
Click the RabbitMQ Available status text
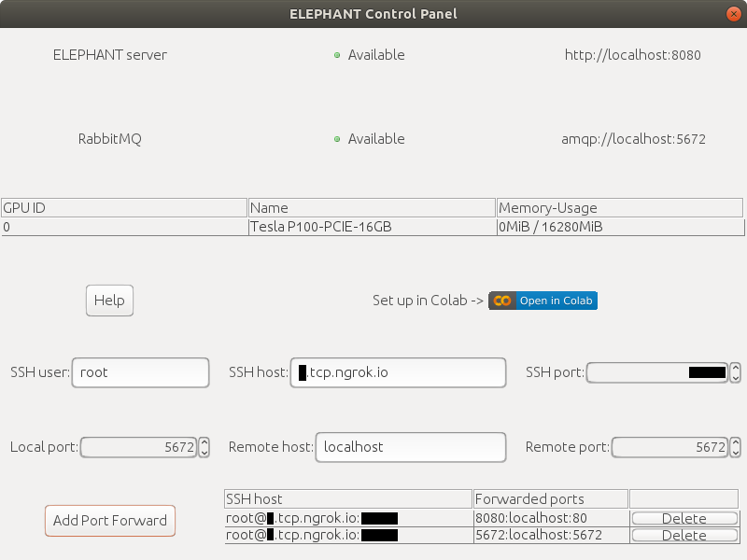(x=376, y=139)
